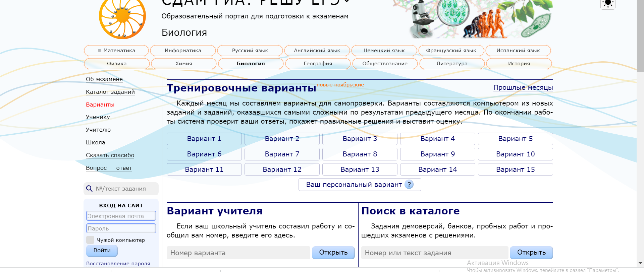The width and height of the screenshot is (644, 272).
Task: Switch to Обществознание subject
Action: [x=385, y=64]
